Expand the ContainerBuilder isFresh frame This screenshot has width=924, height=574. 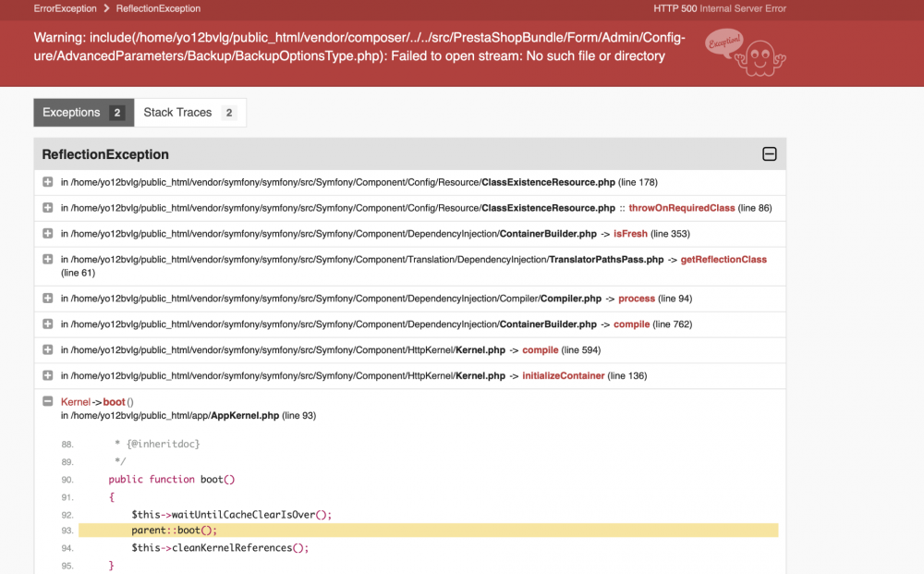[47, 234]
